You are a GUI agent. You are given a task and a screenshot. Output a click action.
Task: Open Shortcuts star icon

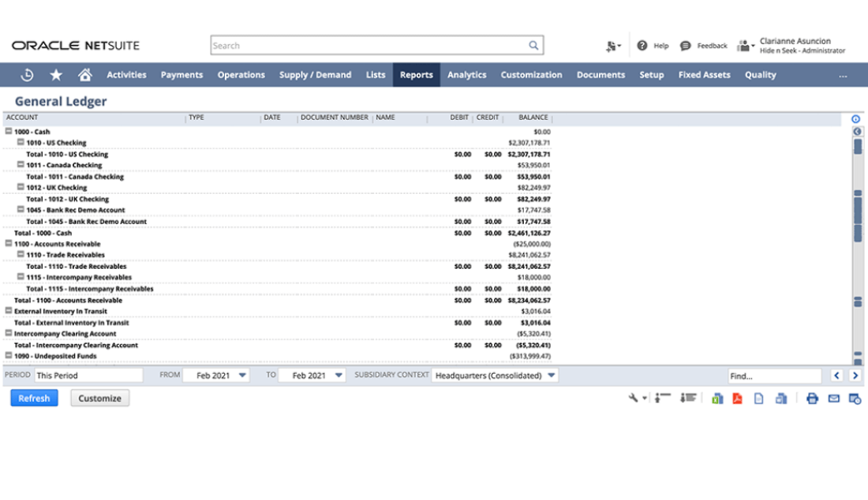(x=56, y=75)
